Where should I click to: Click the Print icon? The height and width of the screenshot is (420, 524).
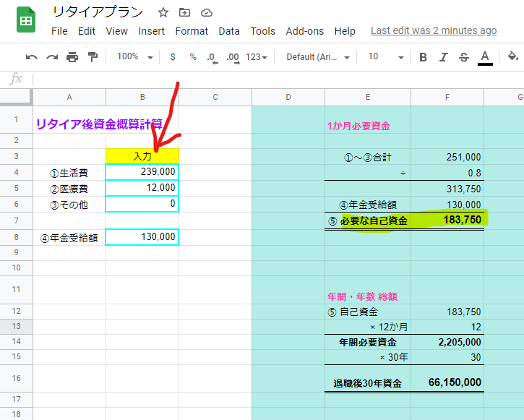72,57
